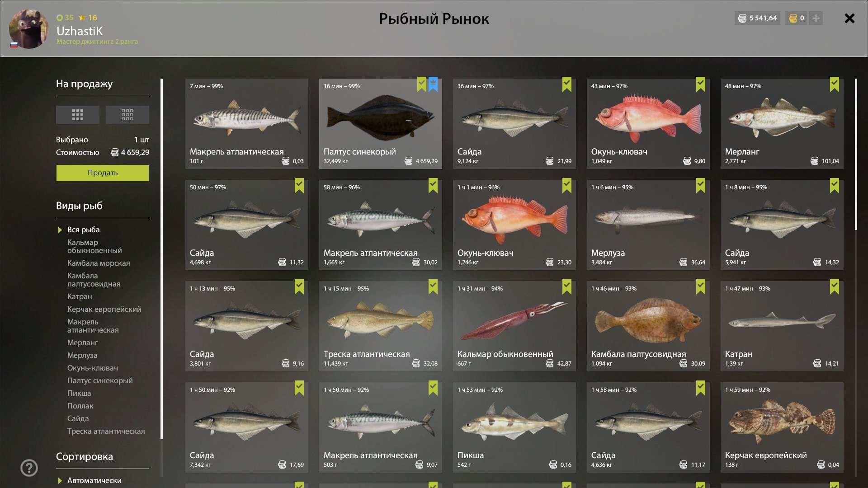The width and height of the screenshot is (868, 488).
Task: Toggle the checkmark on the Катран card
Action: click(x=835, y=287)
